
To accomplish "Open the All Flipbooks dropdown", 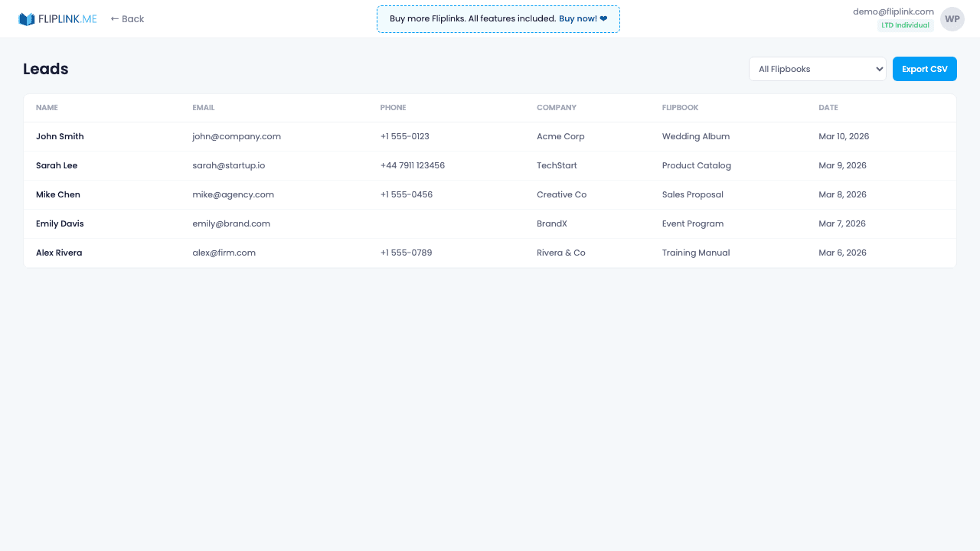I will (x=817, y=69).
